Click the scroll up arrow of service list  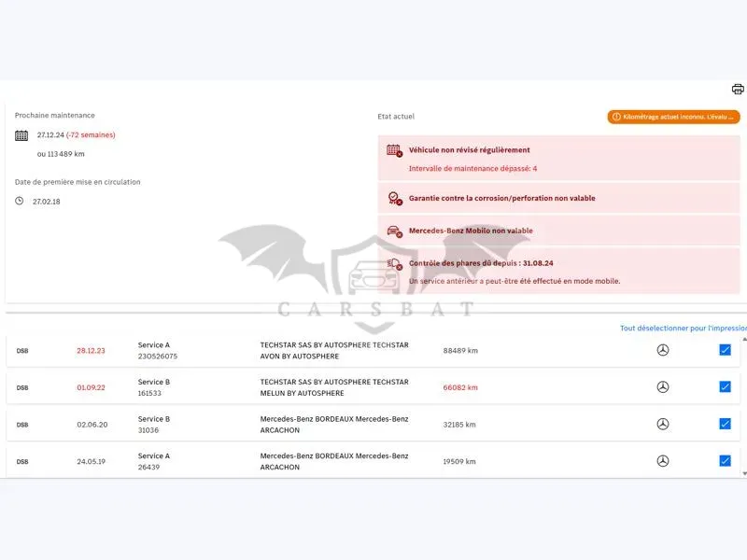(744, 340)
